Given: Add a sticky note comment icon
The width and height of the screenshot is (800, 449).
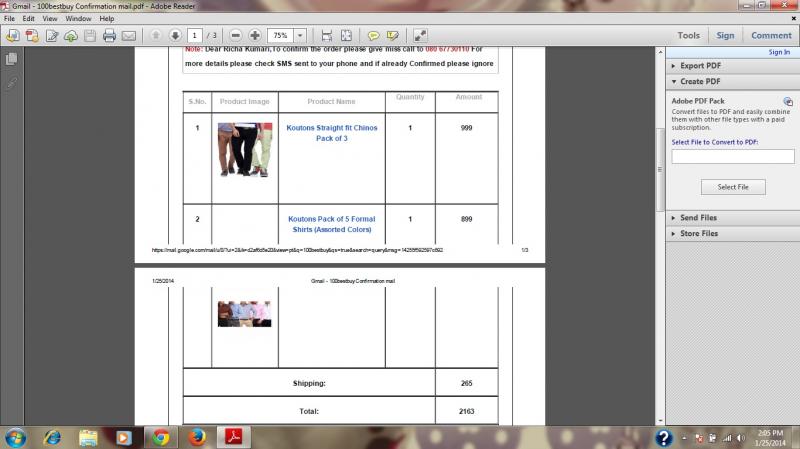Looking at the screenshot, I should 373,35.
